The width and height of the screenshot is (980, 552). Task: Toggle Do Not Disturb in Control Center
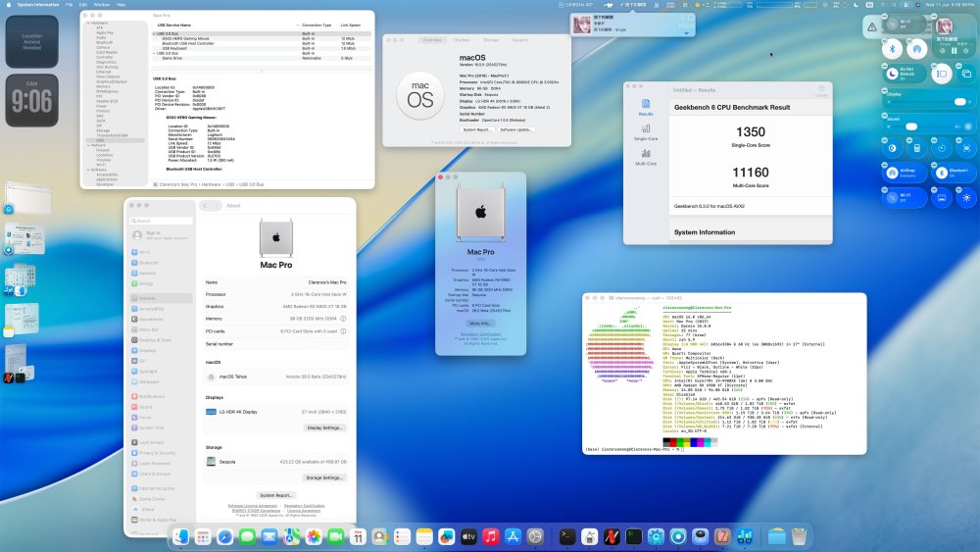(x=905, y=74)
